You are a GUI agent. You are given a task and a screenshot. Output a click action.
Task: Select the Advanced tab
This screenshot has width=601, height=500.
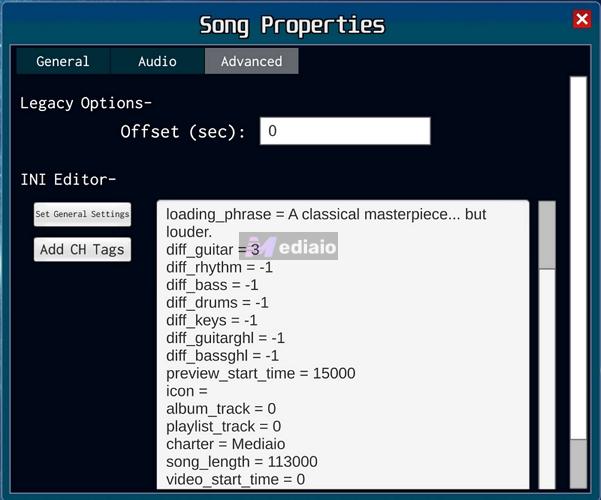tap(251, 61)
